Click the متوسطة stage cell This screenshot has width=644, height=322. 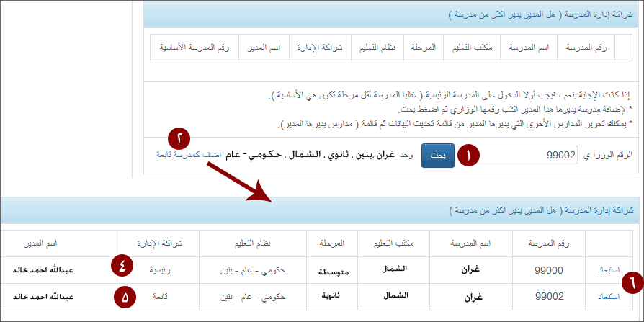333,272
